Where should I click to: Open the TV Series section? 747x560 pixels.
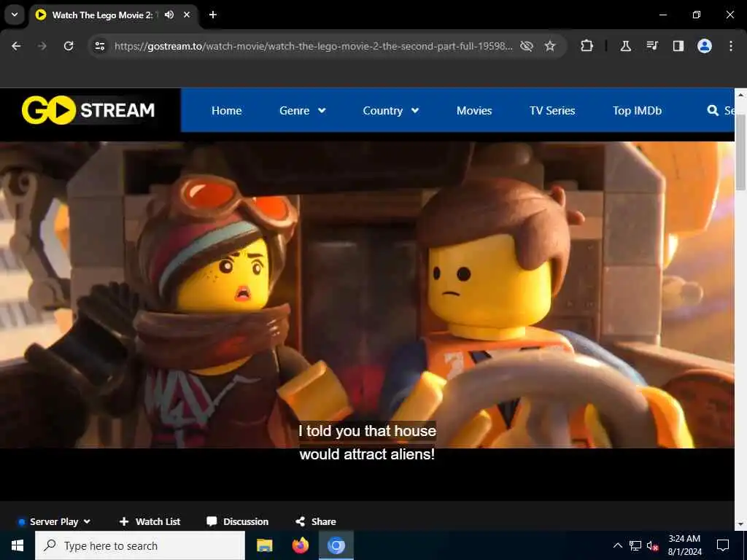(552, 111)
